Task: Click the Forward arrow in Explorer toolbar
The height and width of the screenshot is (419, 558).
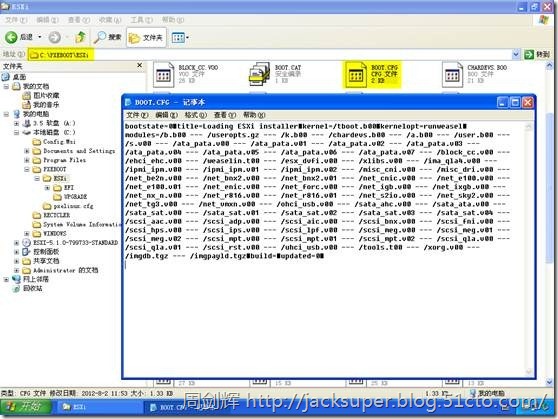Action: click(x=54, y=37)
